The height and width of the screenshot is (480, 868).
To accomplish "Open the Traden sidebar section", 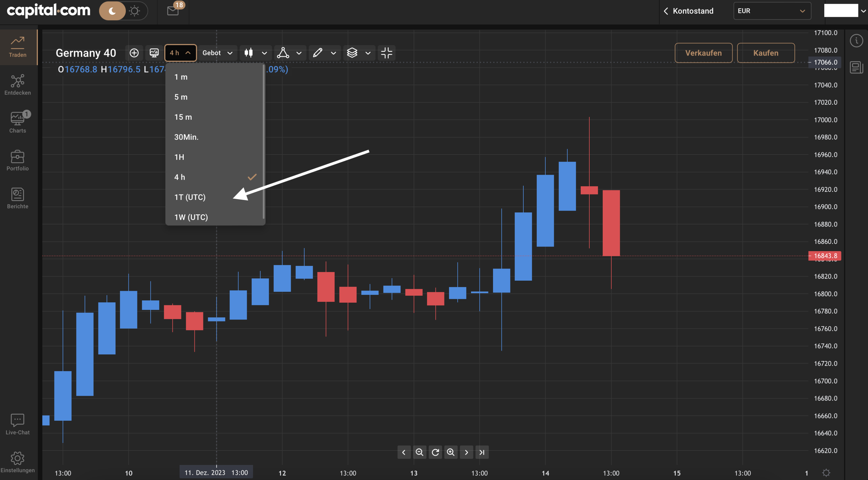I will click(x=18, y=47).
